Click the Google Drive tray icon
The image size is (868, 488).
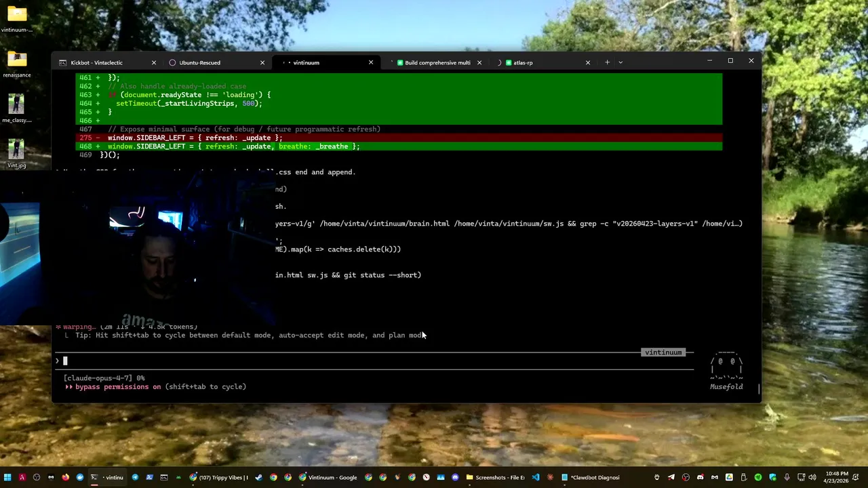click(x=729, y=477)
